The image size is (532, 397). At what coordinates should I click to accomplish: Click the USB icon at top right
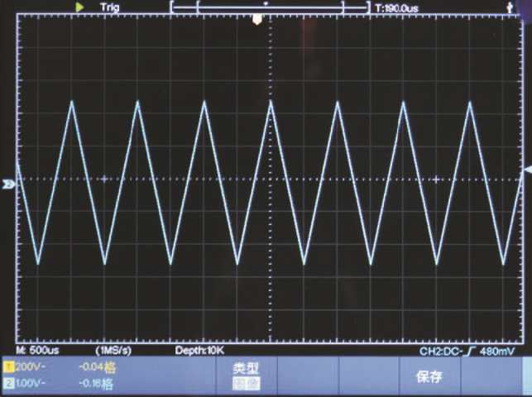[510, 7]
